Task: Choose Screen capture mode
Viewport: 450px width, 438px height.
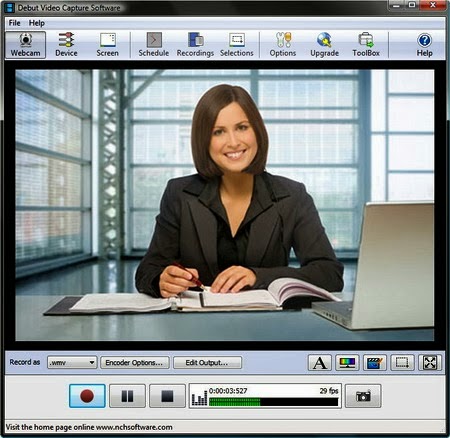Action: click(x=107, y=45)
